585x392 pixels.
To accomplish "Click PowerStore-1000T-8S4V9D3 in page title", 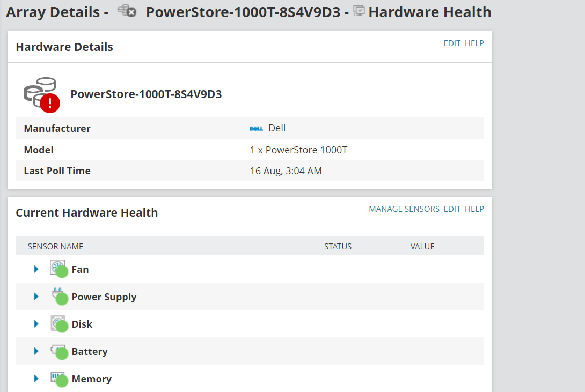I will point(243,12).
